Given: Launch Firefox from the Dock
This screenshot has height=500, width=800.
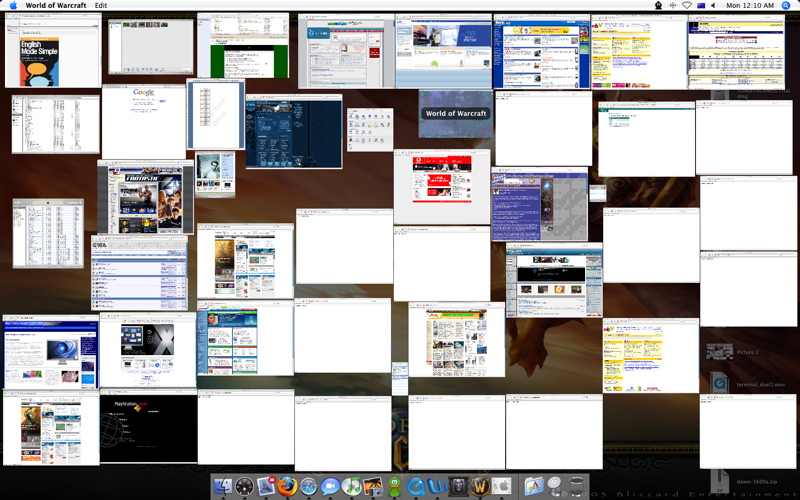Looking at the screenshot, I should pyautogui.click(x=288, y=487).
